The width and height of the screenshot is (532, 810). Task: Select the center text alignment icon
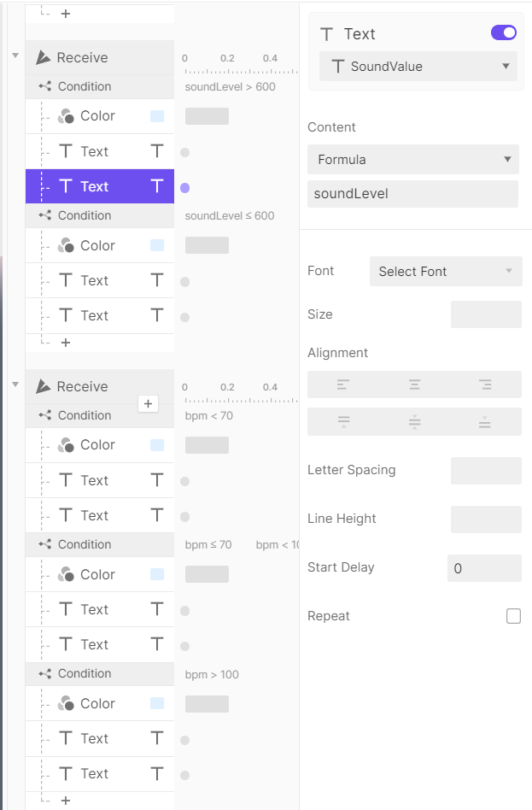[414, 384]
